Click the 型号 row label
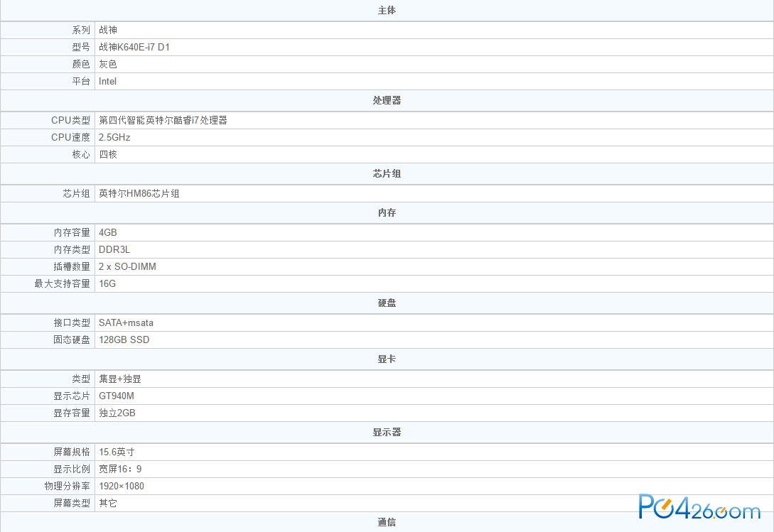 click(x=81, y=48)
